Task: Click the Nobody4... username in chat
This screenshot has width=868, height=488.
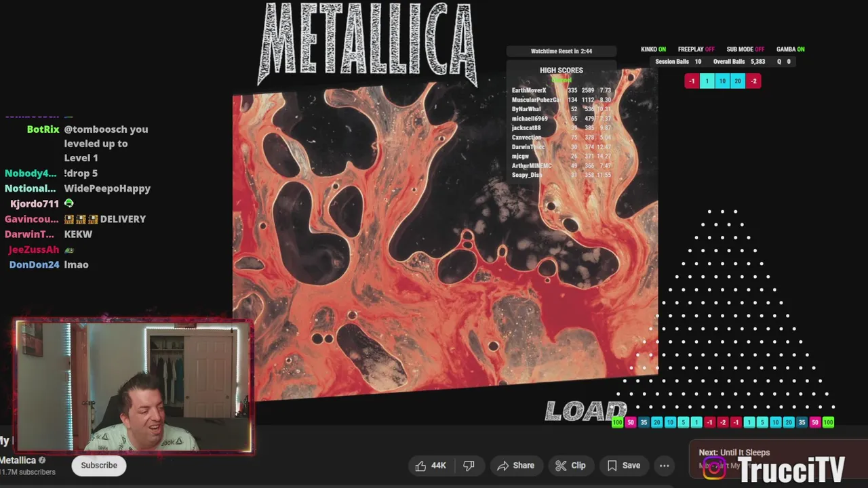Action: point(31,174)
